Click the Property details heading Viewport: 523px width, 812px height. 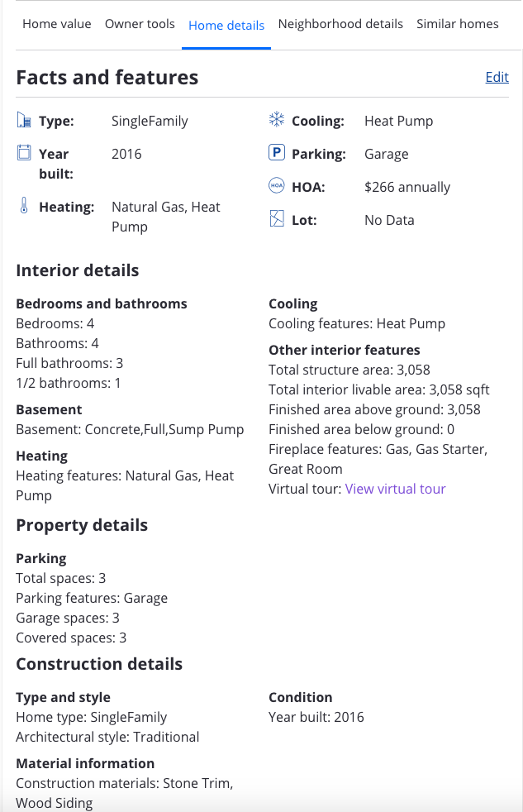pyautogui.click(x=82, y=525)
